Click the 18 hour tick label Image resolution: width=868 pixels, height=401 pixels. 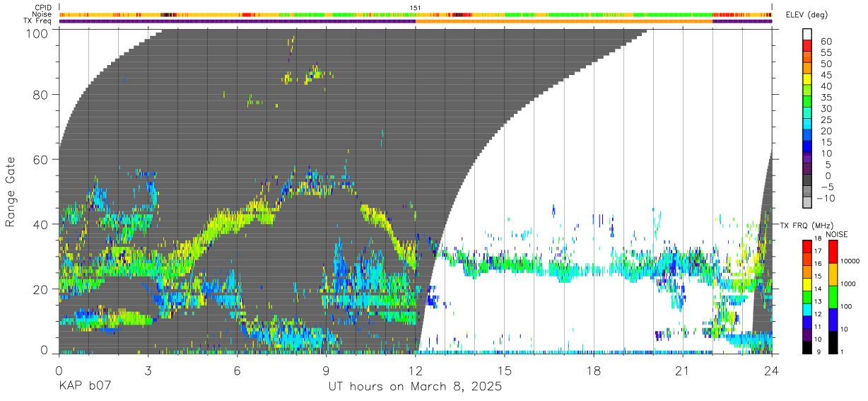pos(594,371)
